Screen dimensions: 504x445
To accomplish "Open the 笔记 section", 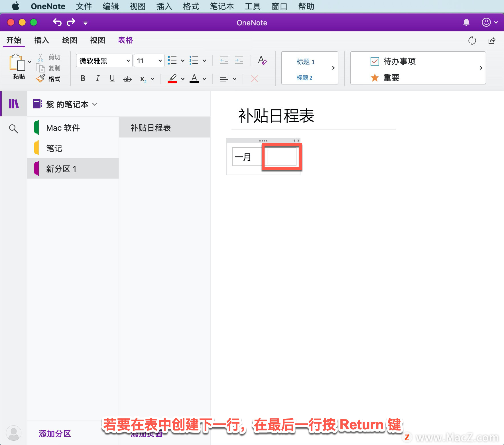I will tap(73, 148).
